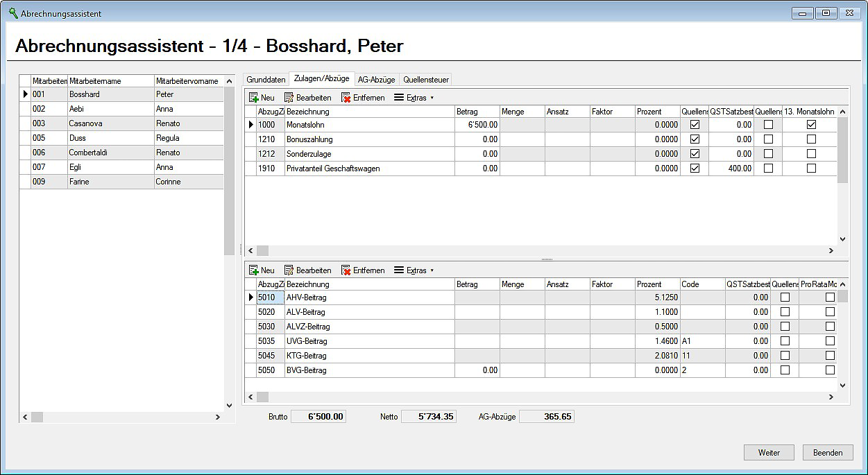The height and width of the screenshot is (475, 868).
Task: Open the Extras dropdown above the Zulagen table
Action: [x=414, y=97]
